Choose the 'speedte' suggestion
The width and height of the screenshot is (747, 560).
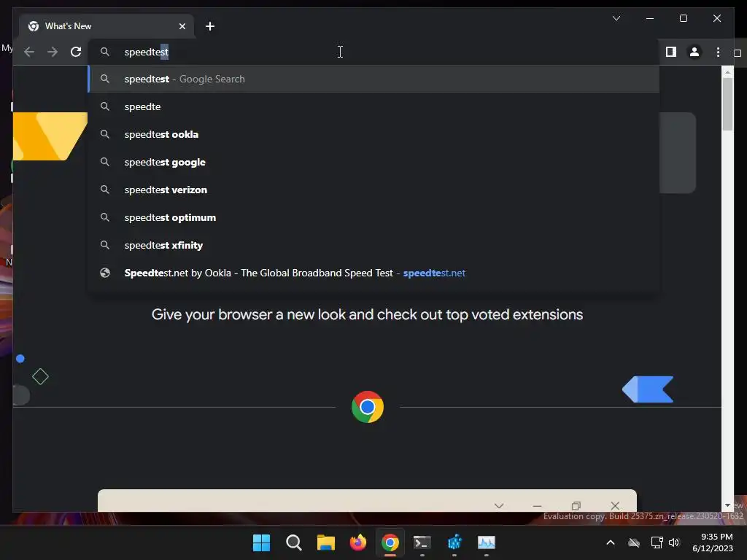(374, 106)
